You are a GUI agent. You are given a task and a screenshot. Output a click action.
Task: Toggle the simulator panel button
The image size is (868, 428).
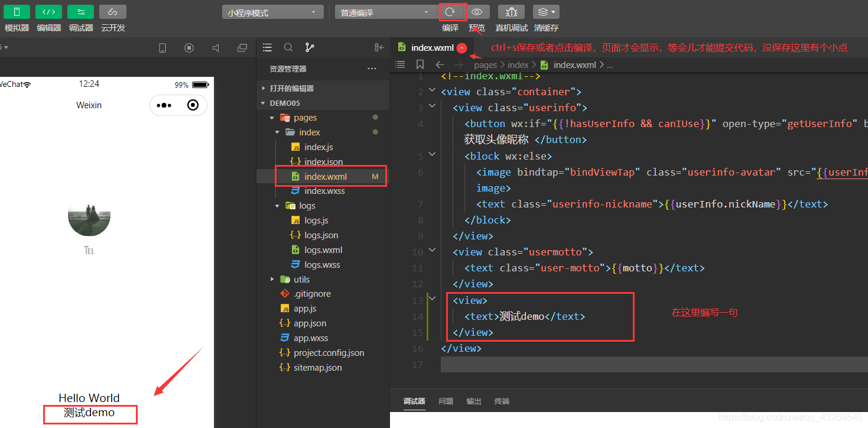pyautogui.click(x=17, y=12)
